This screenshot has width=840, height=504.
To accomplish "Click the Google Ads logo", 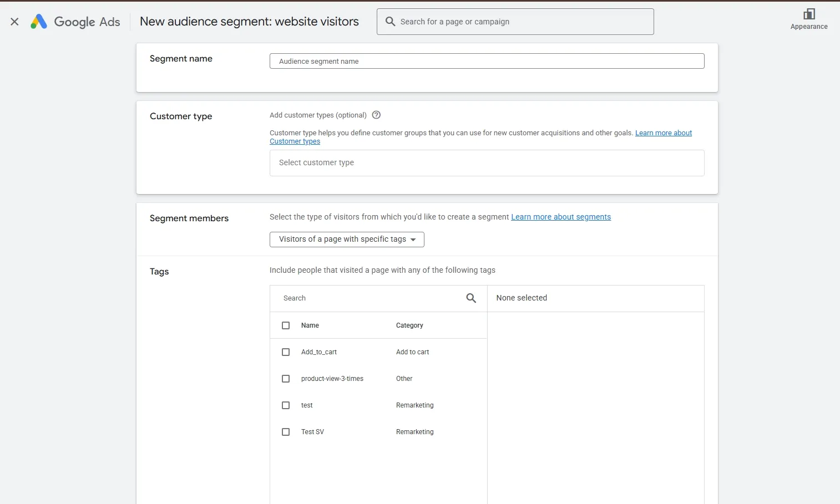I will click(x=38, y=22).
